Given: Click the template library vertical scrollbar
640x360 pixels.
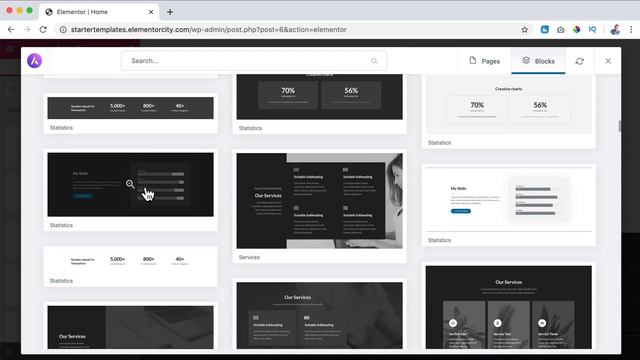Looking at the screenshot, I should coord(620,126).
